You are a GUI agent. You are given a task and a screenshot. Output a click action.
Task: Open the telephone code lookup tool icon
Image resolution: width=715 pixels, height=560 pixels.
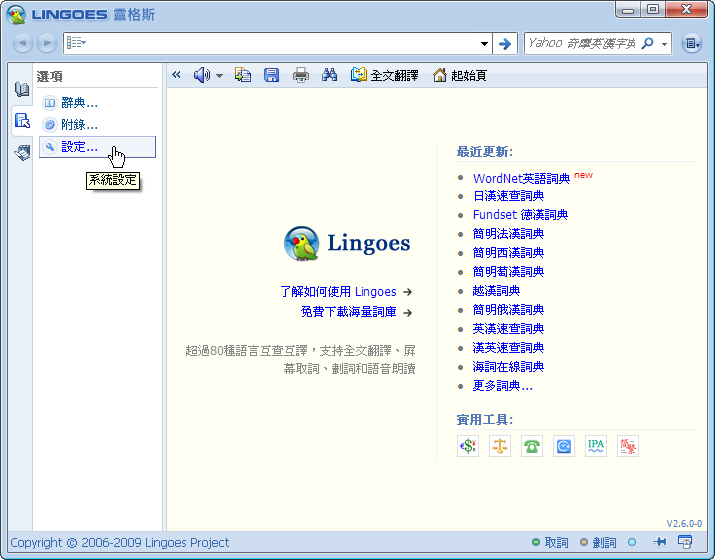pyautogui.click(x=532, y=446)
